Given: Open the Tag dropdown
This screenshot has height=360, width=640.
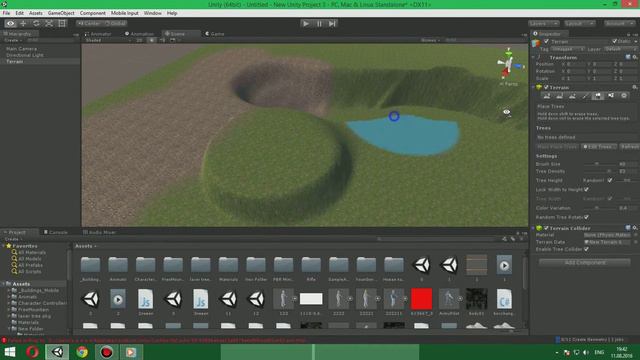Looking at the screenshot, I should pyautogui.click(x=567, y=49).
